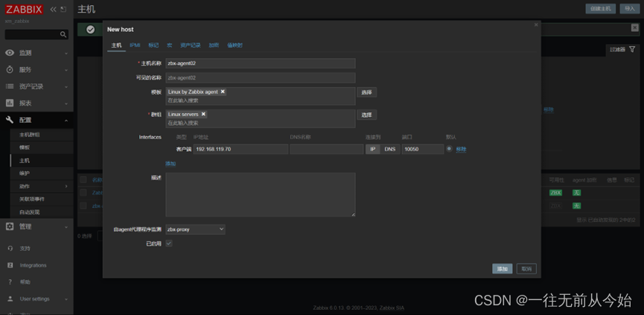Click the Administration gear icon
The width and height of the screenshot is (644, 315).
click(x=10, y=226)
